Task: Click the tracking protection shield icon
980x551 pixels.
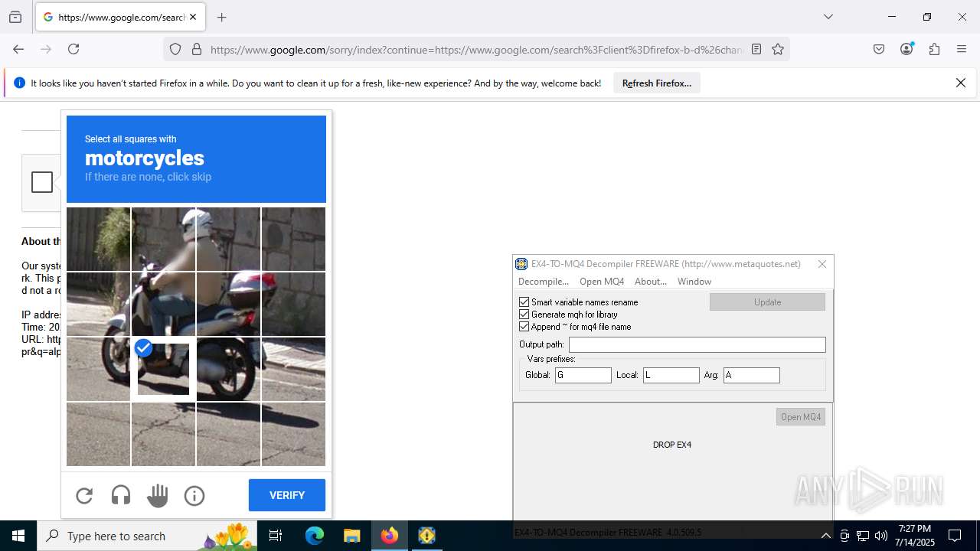Action: point(175,49)
